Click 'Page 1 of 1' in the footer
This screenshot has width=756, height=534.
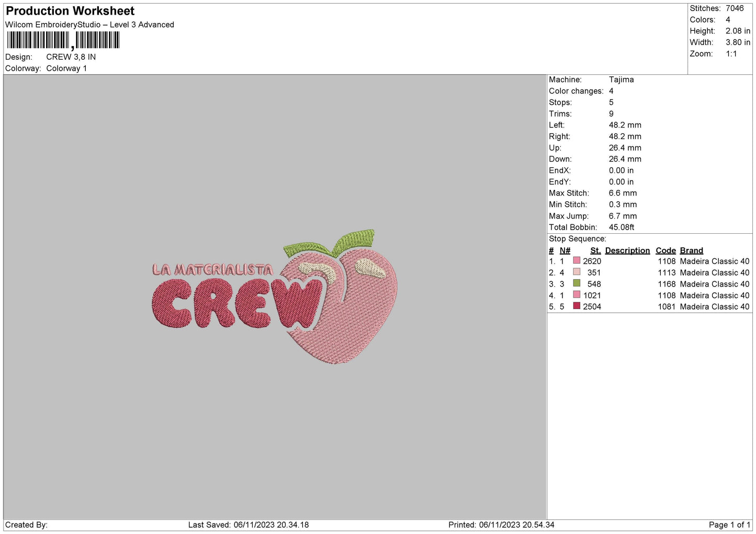tap(729, 525)
